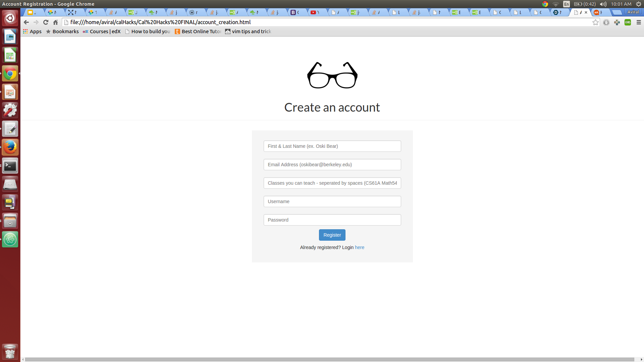The image size is (644, 362).
Task: Open the Apps bookmarks shortcut
Action: [32, 32]
